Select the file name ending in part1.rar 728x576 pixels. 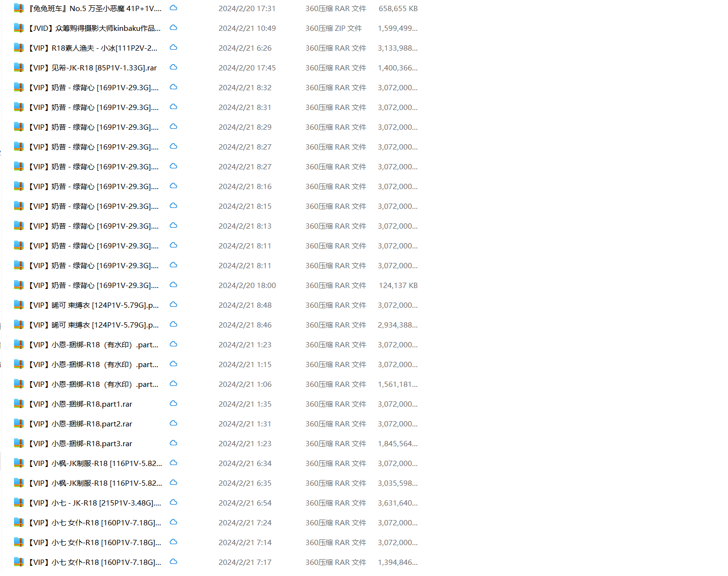pyautogui.click(x=80, y=404)
